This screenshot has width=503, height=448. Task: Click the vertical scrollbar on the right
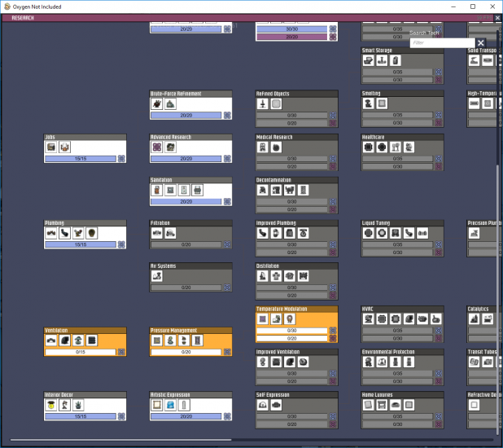point(498,299)
